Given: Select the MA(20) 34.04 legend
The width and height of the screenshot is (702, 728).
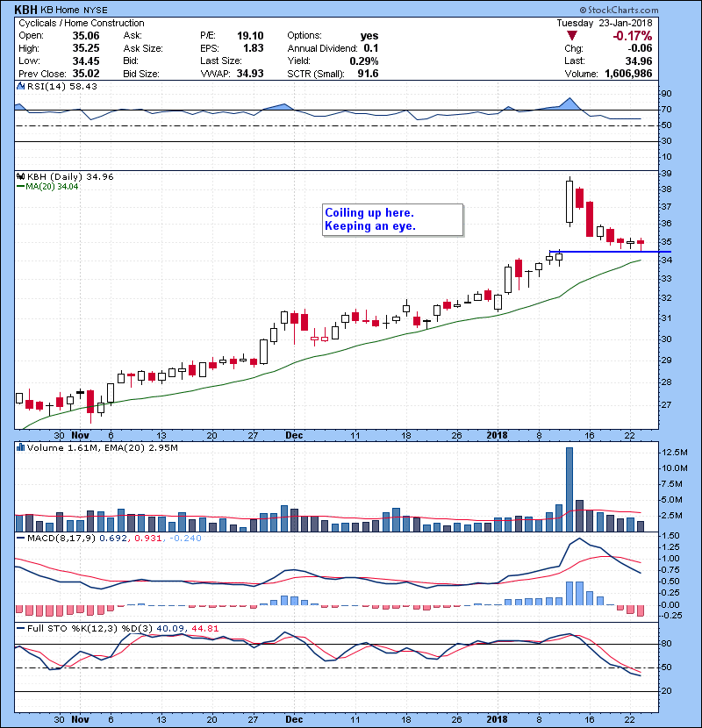Looking at the screenshot, I should point(47,187).
